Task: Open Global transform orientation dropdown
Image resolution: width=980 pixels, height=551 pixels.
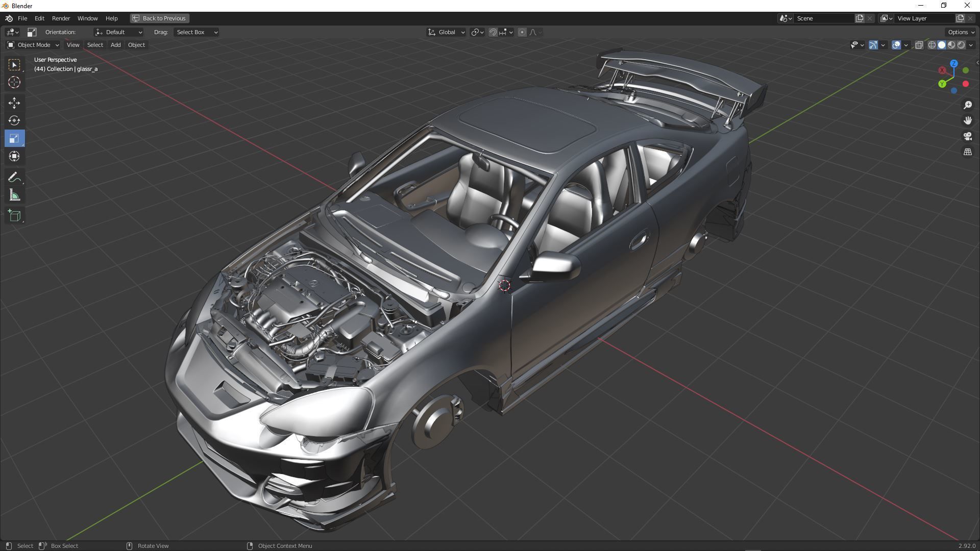Action: [x=446, y=32]
